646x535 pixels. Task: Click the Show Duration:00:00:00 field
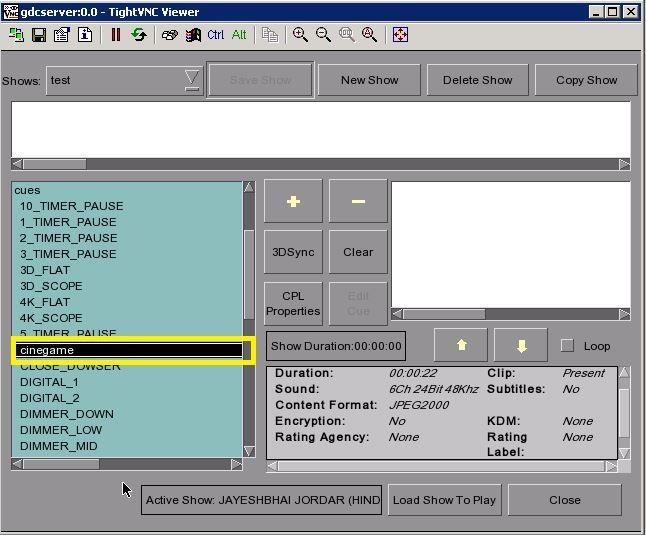coord(336,346)
